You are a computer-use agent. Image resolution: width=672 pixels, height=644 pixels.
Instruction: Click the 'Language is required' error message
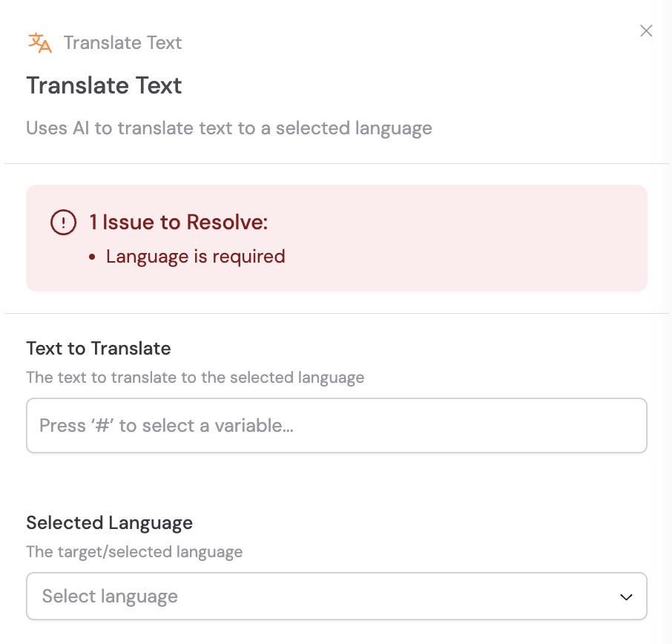coord(196,256)
